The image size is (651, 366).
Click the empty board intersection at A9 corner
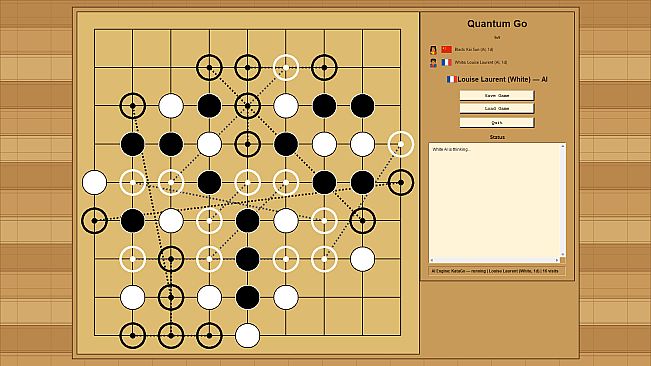pyautogui.click(x=94, y=29)
